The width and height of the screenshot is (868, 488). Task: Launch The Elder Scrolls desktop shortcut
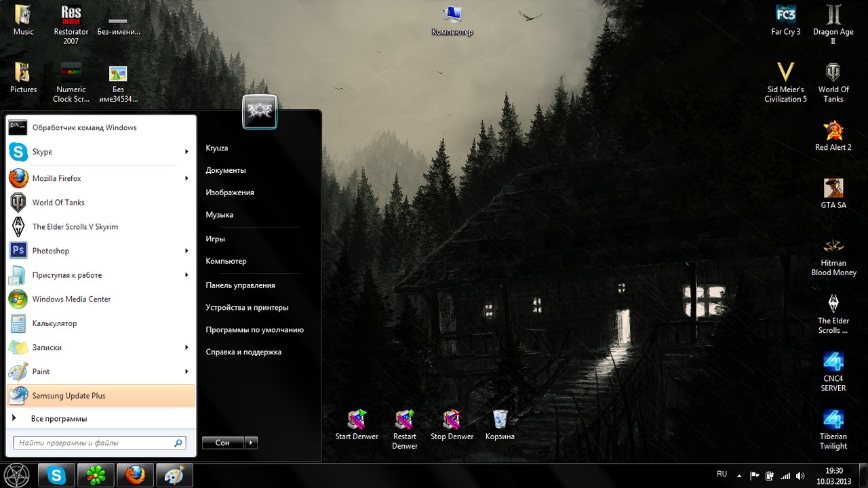[x=833, y=314]
